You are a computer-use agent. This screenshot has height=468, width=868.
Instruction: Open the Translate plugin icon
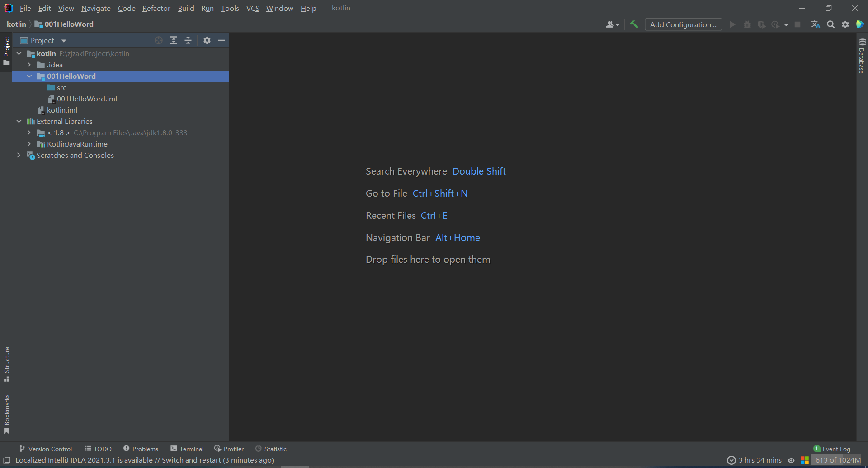pyautogui.click(x=816, y=24)
